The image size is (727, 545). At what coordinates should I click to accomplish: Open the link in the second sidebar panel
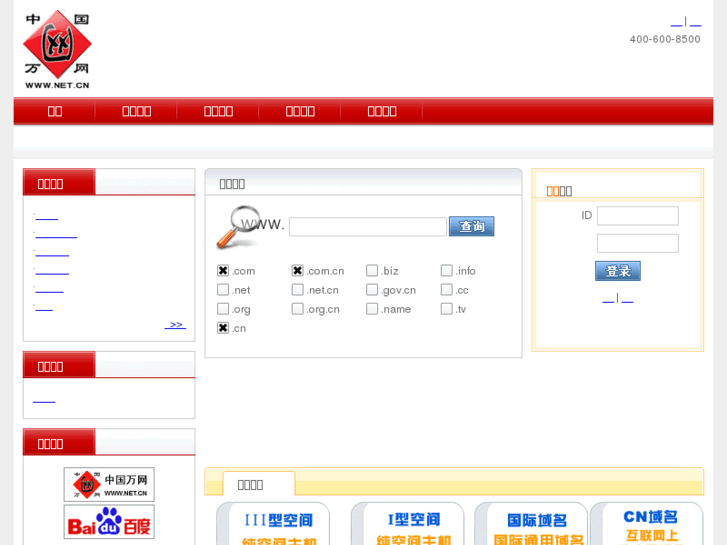pyautogui.click(x=44, y=400)
